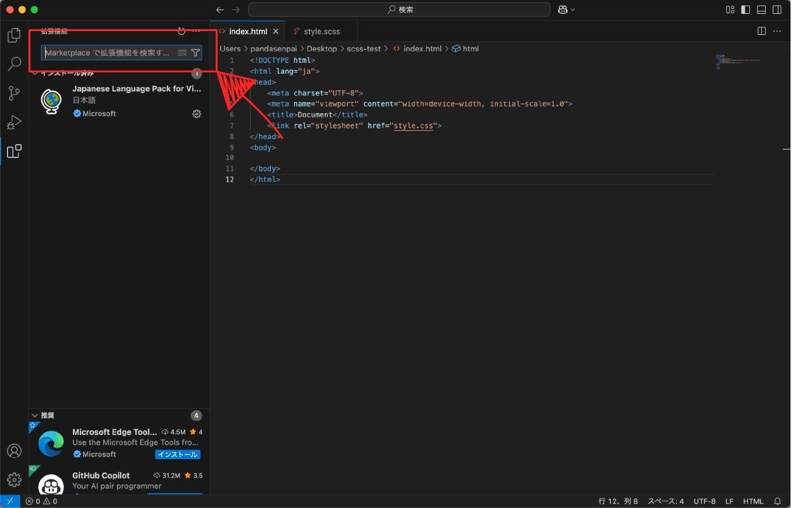Viewport: 812px width, 508px height.
Task: Open pandasenpai breadcrumb segment
Action: click(x=273, y=48)
